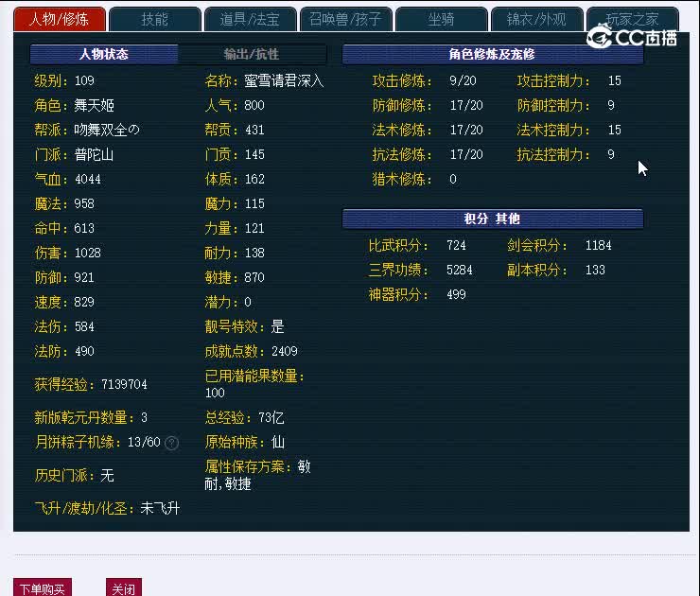700x596 pixels.
Task: Open the 玩家之家 tab
Action: [633, 19]
